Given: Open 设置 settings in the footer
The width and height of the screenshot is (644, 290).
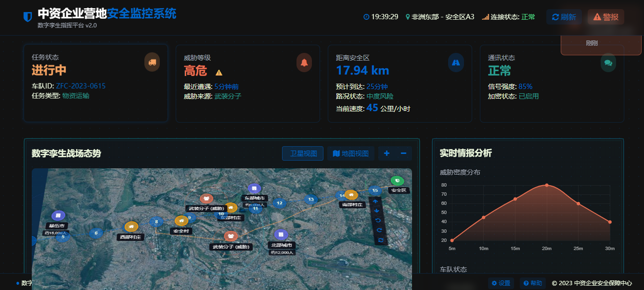Looking at the screenshot, I should click(x=501, y=283).
